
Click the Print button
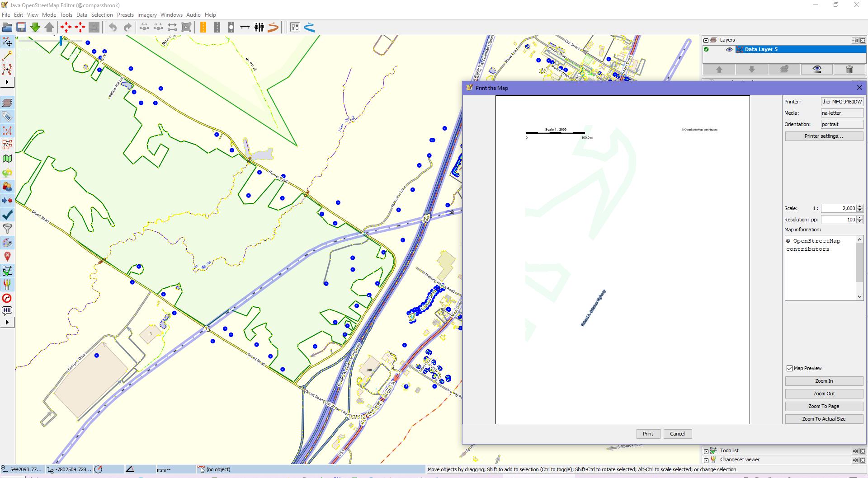[648, 434]
